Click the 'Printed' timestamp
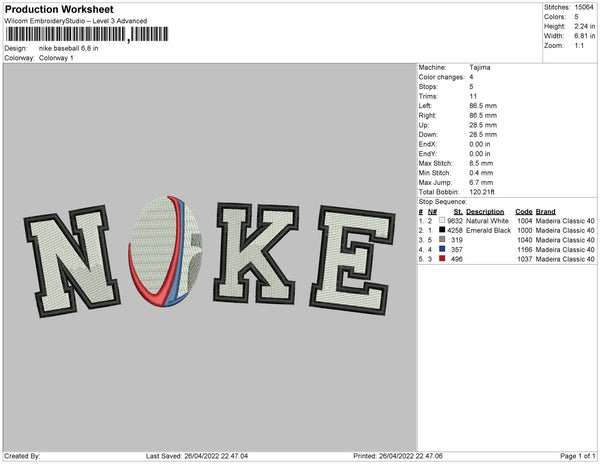This screenshot has height=464, width=600. pyautogui.click(x=398, y=456)
